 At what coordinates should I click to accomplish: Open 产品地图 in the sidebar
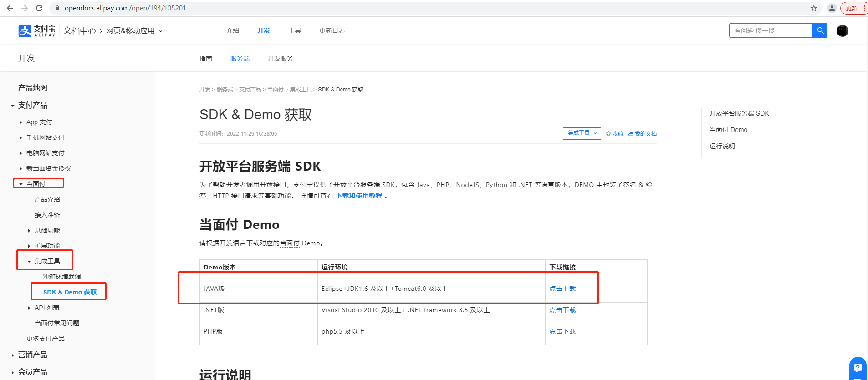(33, 88)
